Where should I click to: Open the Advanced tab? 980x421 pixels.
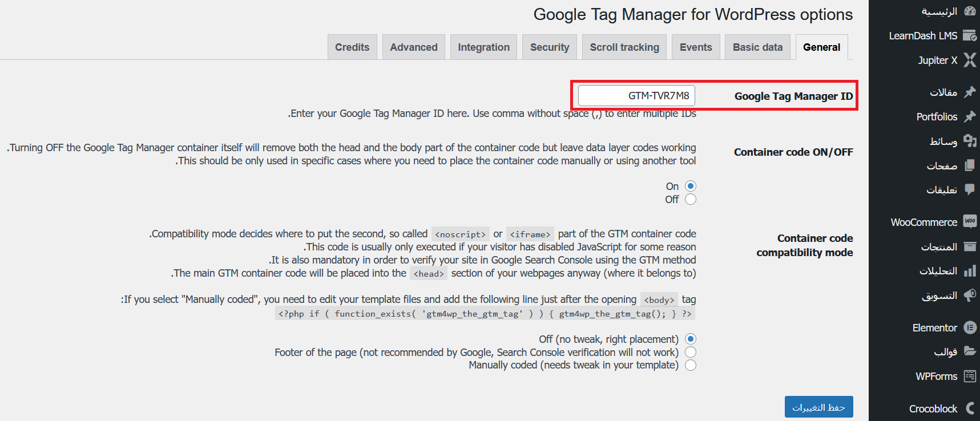coord(414,47)
